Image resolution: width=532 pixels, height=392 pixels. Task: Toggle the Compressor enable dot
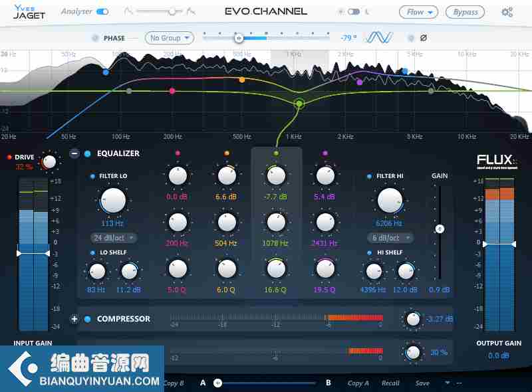point(87,319)
